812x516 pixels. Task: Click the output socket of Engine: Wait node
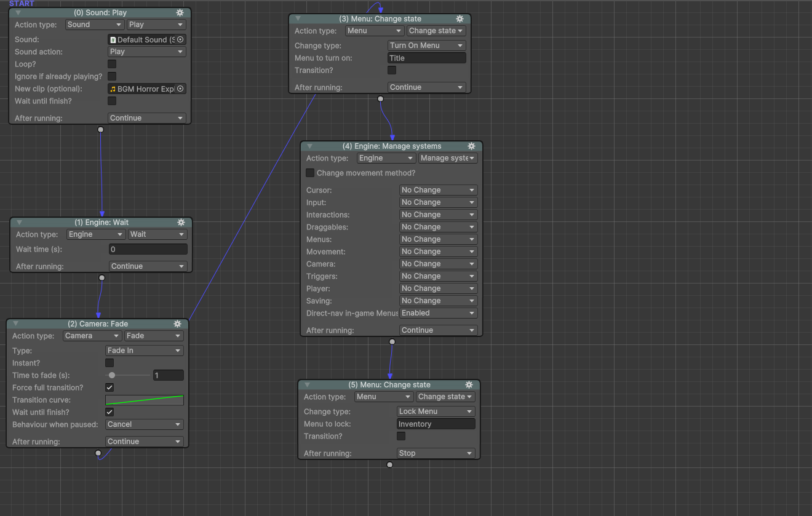tap(101, 277)
